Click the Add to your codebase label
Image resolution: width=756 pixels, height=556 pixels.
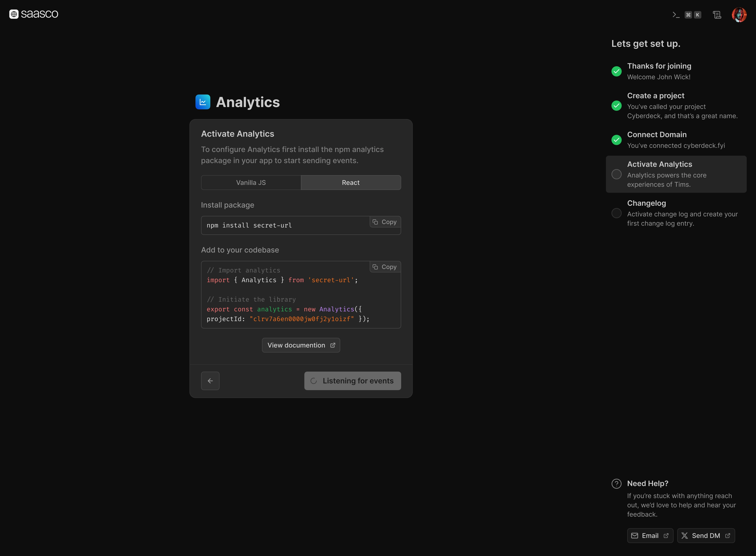[x=240, y=250]
